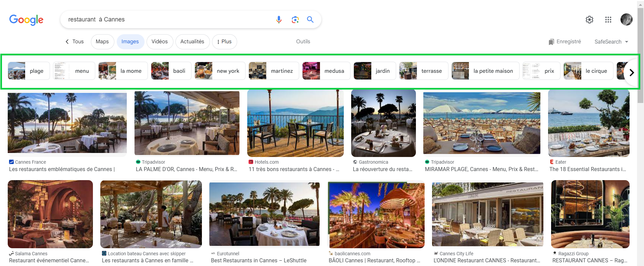This screenshot has height=266, width=644.
Task: Select the plage filter chip
Action: click(29, 71)
